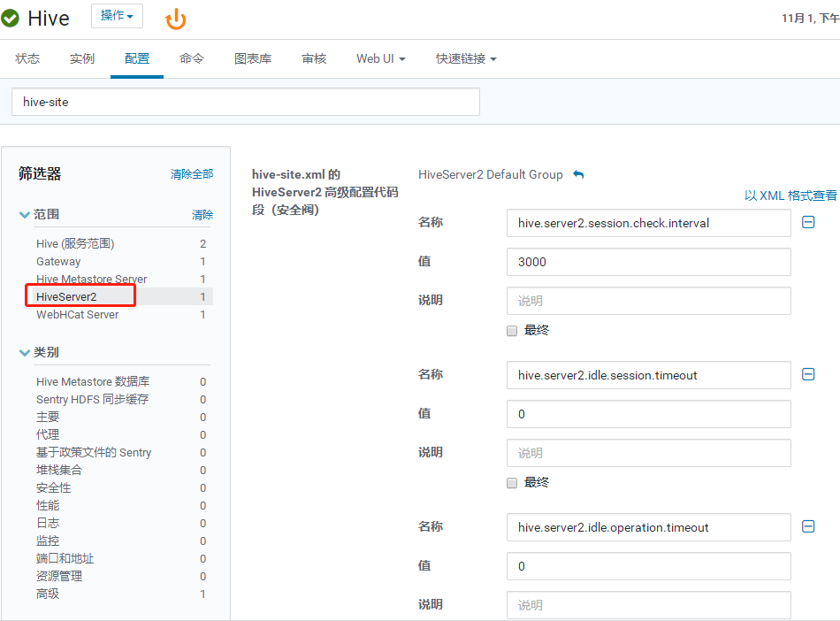Click the name field hive.server2.idle.session.timeout
This screenshot has width=840, height=621.
point(649,375)
